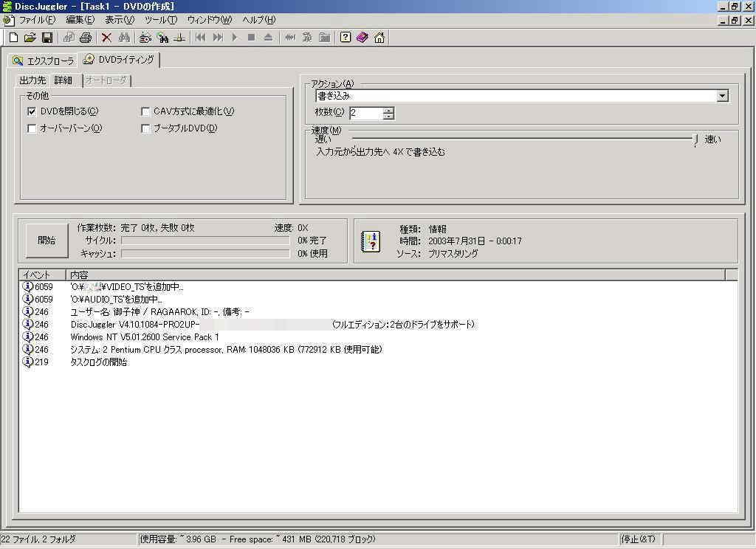The image size is (756, 549).
Task: Enable オーバーバーン checkbox
Action: (x=32, y=128)
